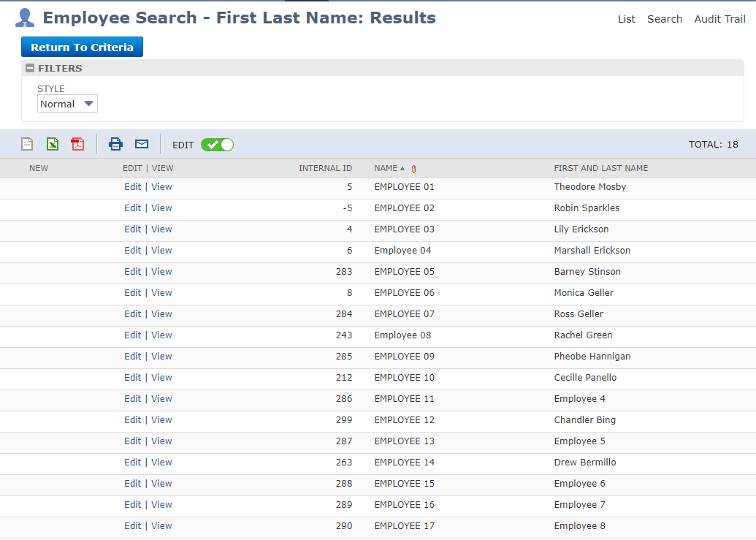Print the results with printer icon
The height and width of the screenshot is (540, 756).
tap(115, 144)
